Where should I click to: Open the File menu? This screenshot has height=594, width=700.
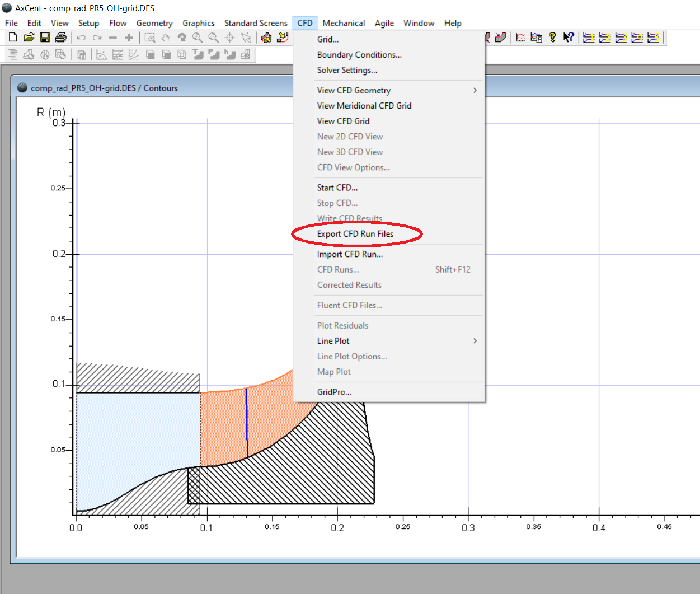pos(11,23)
